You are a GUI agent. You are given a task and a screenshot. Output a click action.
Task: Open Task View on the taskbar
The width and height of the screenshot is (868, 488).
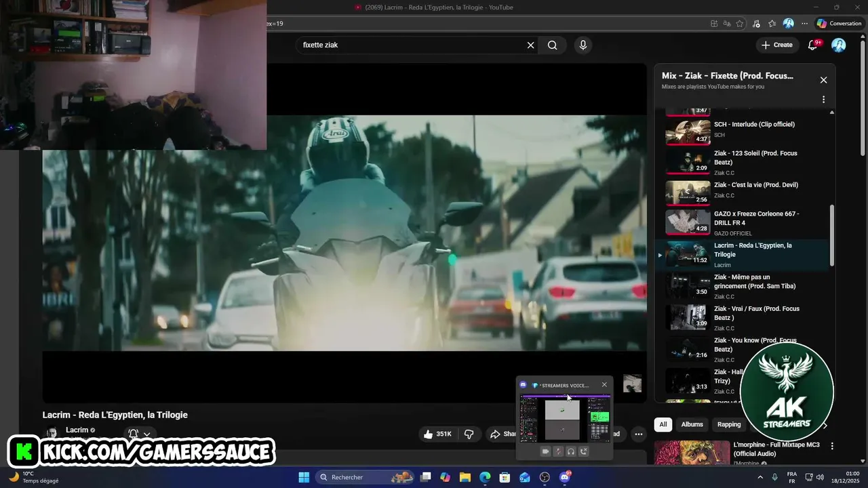point(426,477)
